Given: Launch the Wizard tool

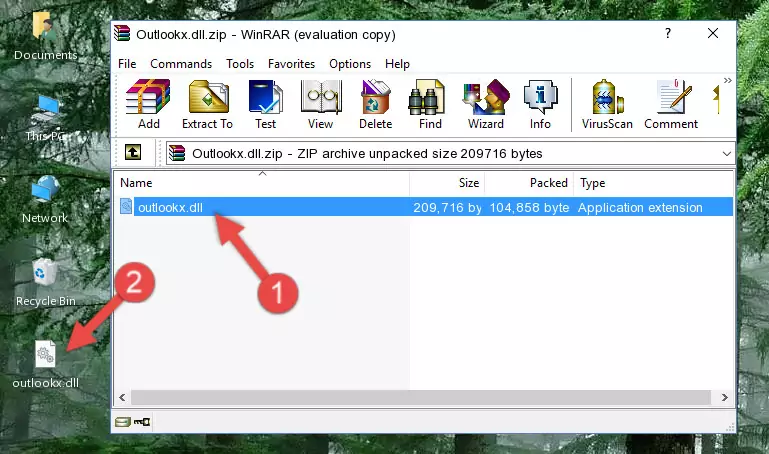Looking at the screenshot, I should [486, 104].
